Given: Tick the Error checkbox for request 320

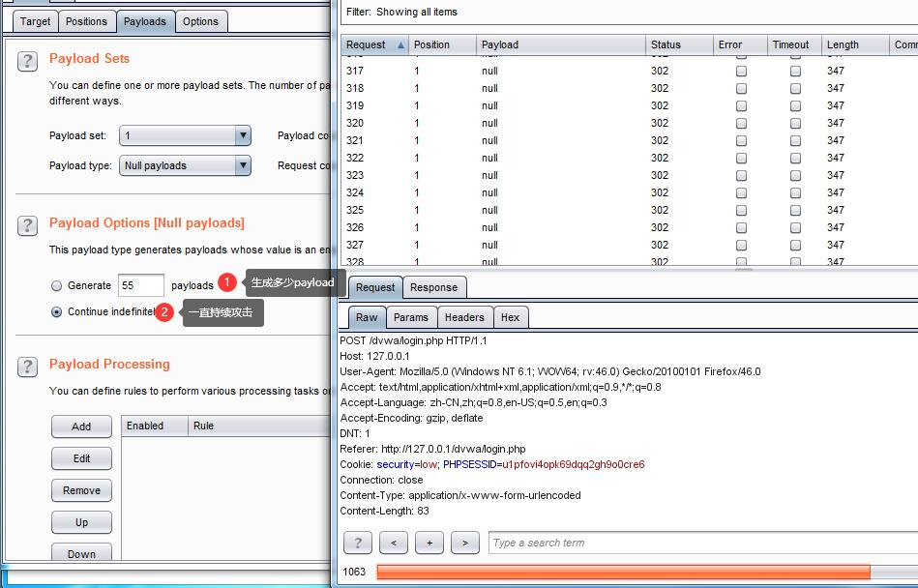Looking at the screenshot, I should click(741, 123).
